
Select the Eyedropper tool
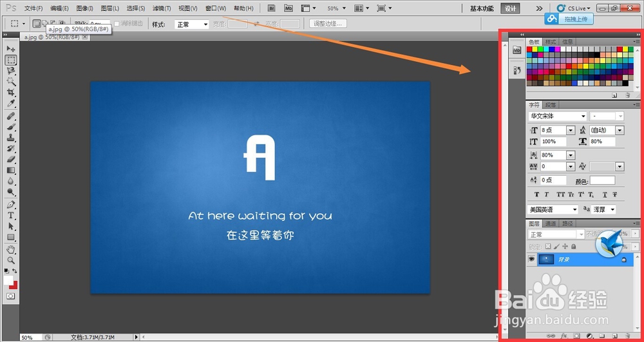pyautogui.click(x=11, y=102)
